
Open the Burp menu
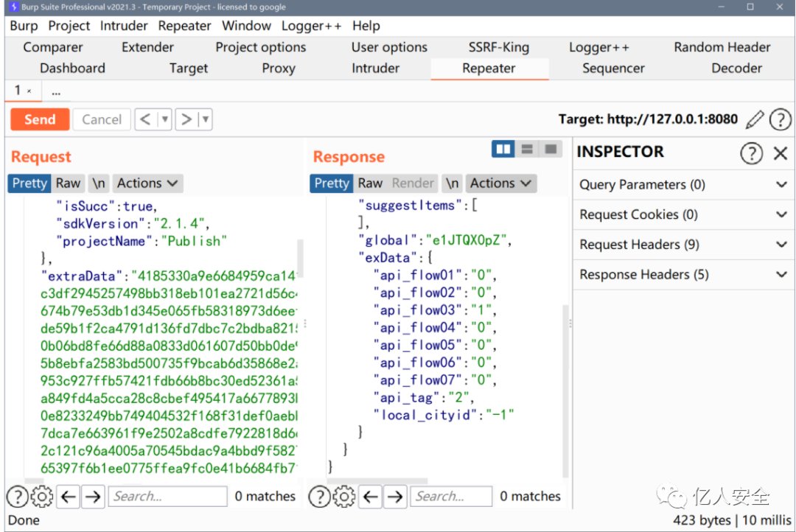(x=24, y=26)
